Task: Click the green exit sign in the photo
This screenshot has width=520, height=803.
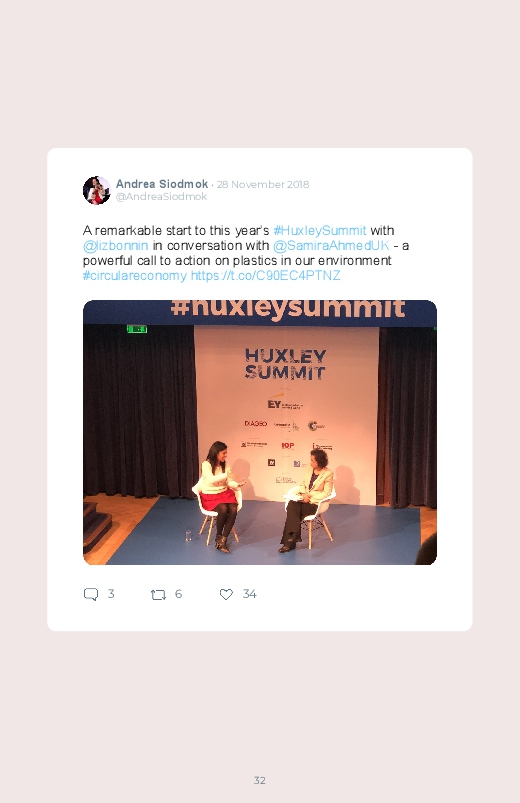Action: pyautogui.click(x=137, y=329)
